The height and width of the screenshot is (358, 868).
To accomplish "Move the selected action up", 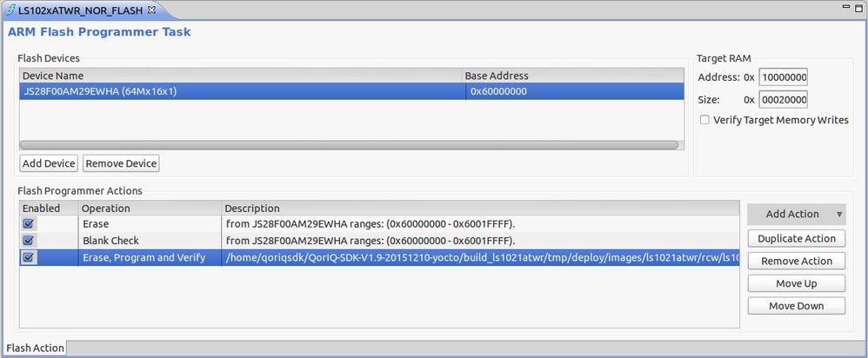I will [796, 284].
